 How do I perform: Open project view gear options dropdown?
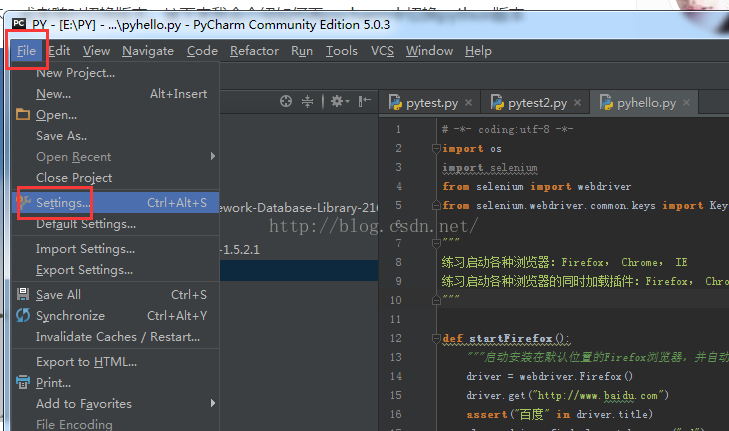340,101
